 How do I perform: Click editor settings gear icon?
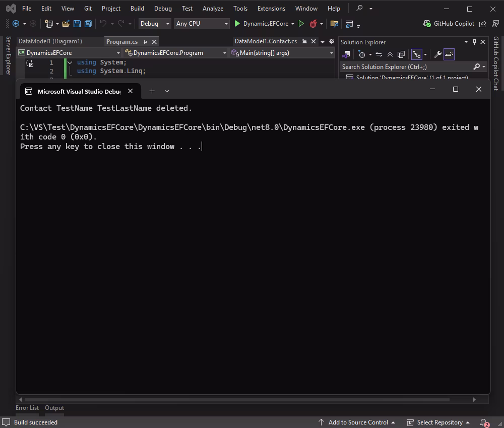pyautogui.click(x=332, y=41)
